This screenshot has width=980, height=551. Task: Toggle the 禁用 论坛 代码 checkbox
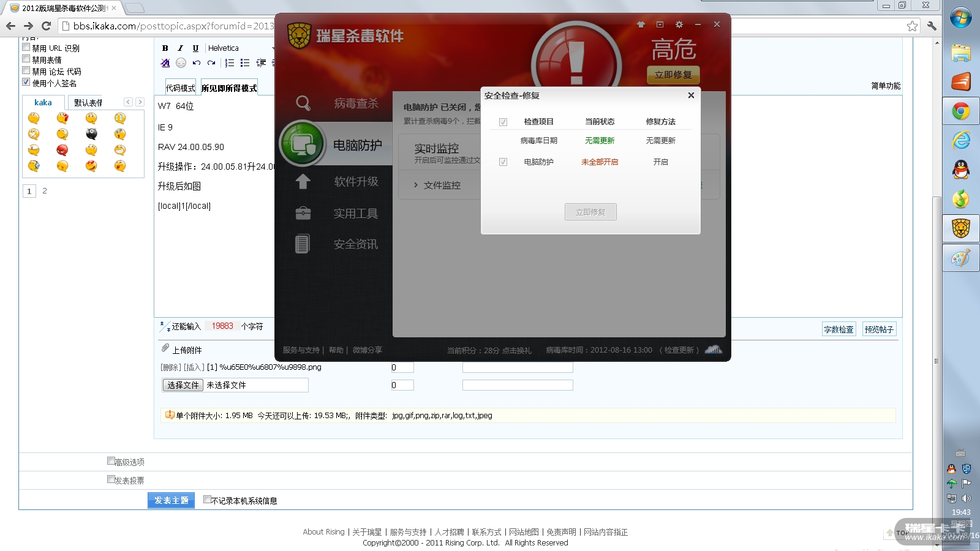tap(26, 70)
